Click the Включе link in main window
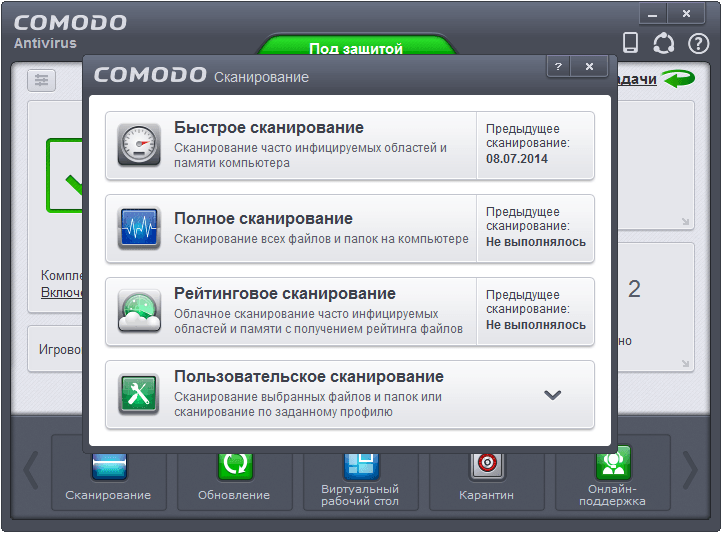 62,292
